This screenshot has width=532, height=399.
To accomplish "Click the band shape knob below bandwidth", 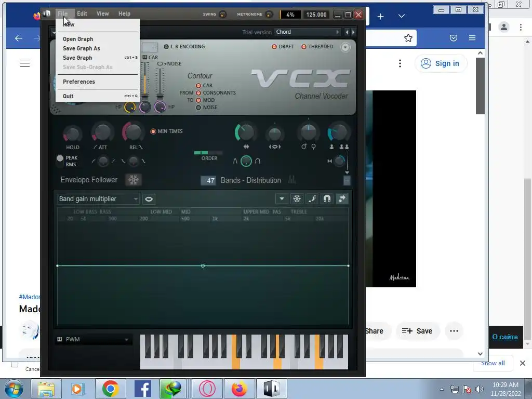I will click(246, 161).
